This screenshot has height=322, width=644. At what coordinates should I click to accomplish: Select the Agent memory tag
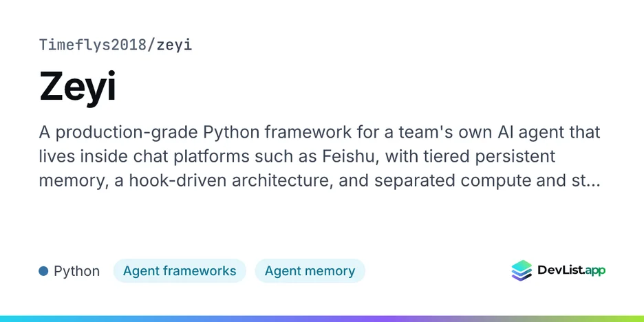pyautogui.click(x=310, y=271)
